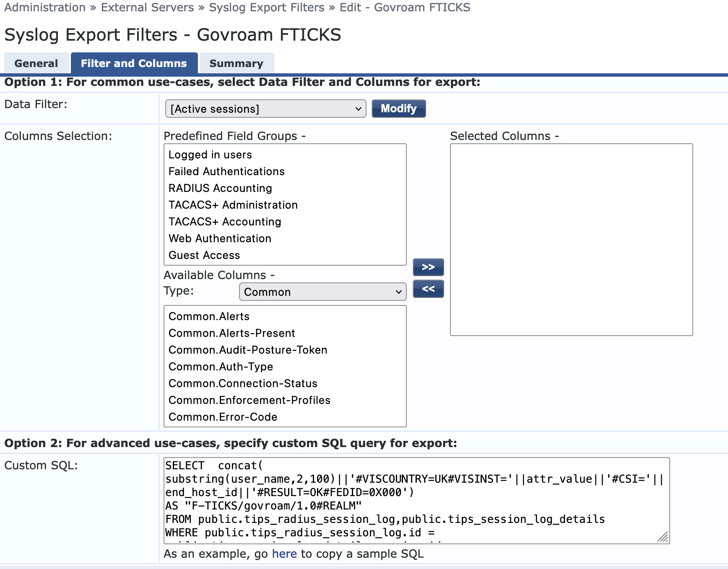The height and width of the screenshot is (569, 728).
Task: Expand the Available Columns Type dropdown
Action: point(322,292)
